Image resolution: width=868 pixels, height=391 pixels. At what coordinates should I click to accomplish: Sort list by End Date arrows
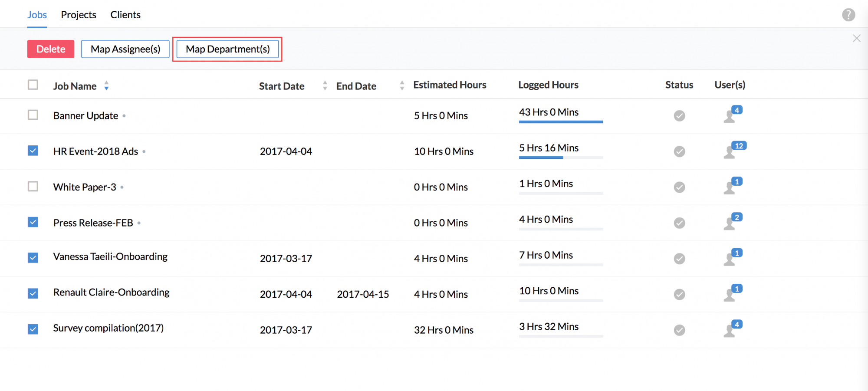click(x=402, y=86)
